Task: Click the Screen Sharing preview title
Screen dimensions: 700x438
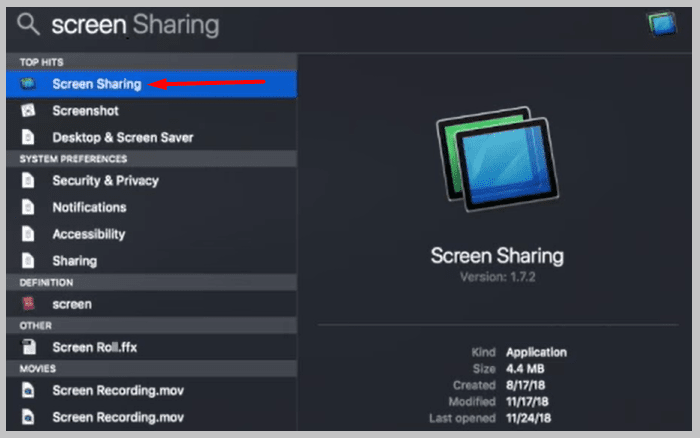Action: [x=497, y=256]
